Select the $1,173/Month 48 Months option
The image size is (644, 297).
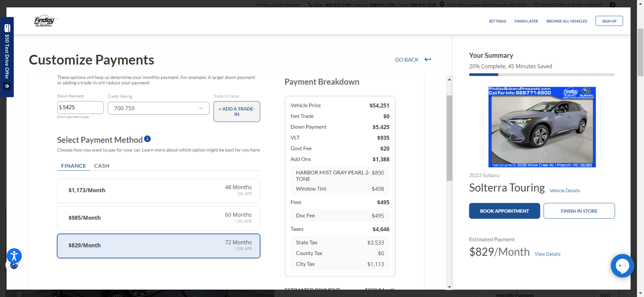coord(158,190)
